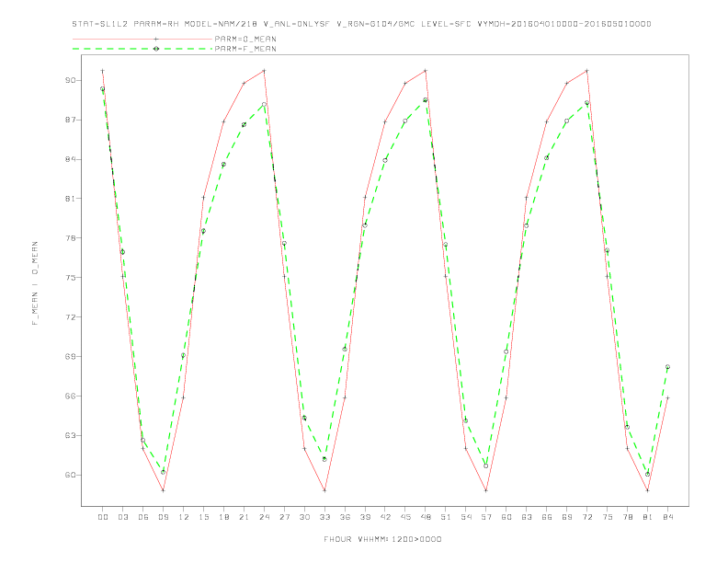Click x-axis forecast hour label 30
The width and height of the screenshot is (728, 563).
[304, 517]
